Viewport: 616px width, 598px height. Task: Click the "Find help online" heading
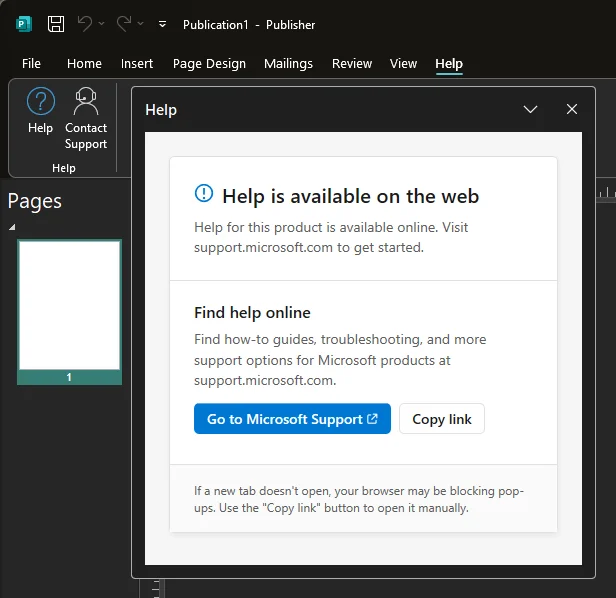click(252, 313)
